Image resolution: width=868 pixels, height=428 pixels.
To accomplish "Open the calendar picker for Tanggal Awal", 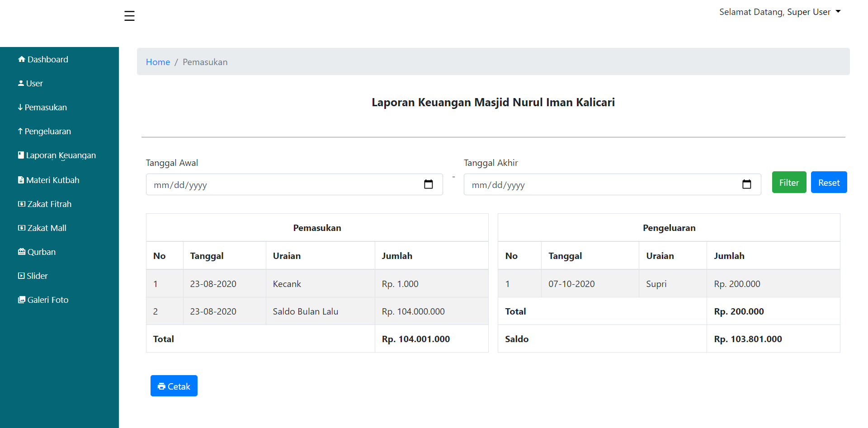I will pos(428,184).
